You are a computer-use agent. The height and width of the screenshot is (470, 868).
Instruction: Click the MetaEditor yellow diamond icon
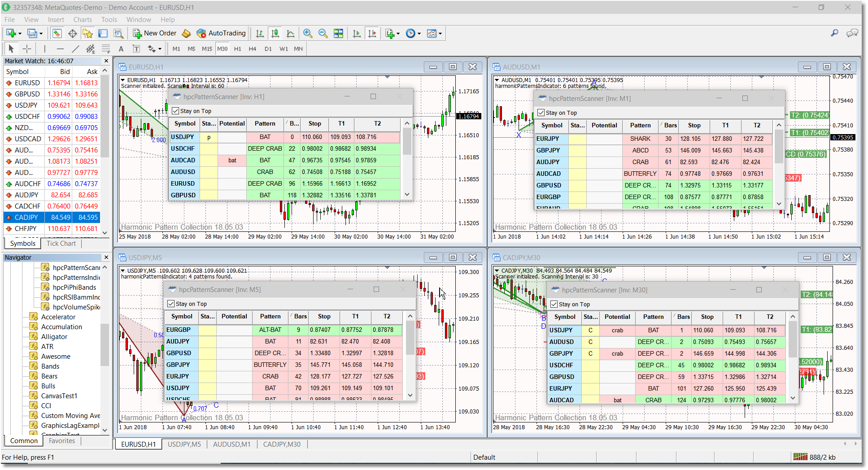tap(186, 33)
